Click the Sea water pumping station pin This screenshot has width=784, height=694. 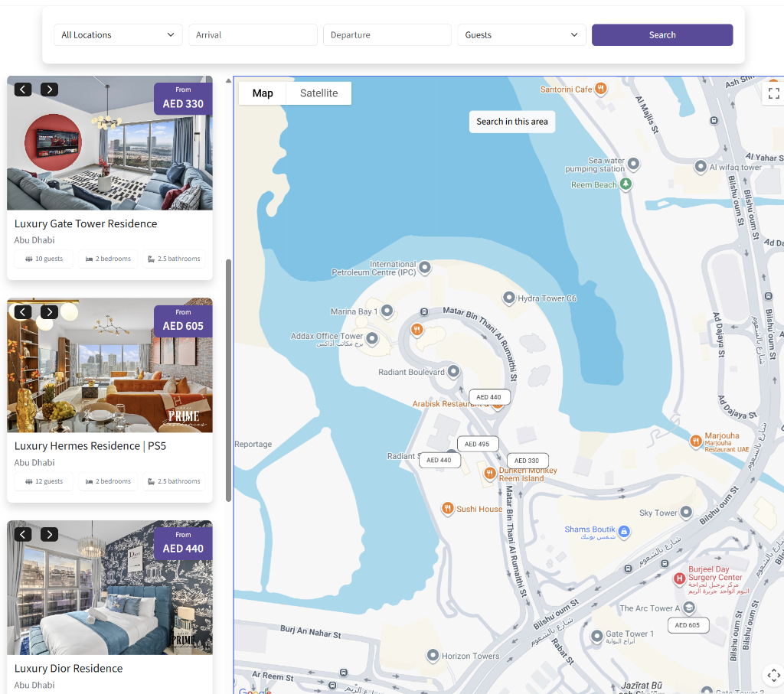633,164
